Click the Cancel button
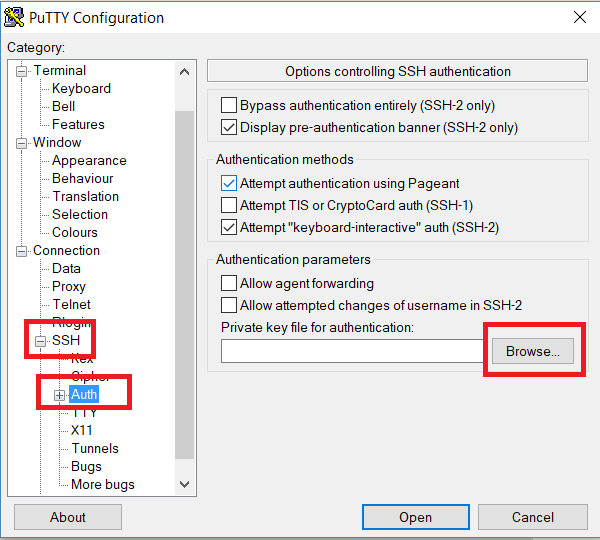This screenshot has height=540, width=600. pyautogui.click(x=533, y=517)
